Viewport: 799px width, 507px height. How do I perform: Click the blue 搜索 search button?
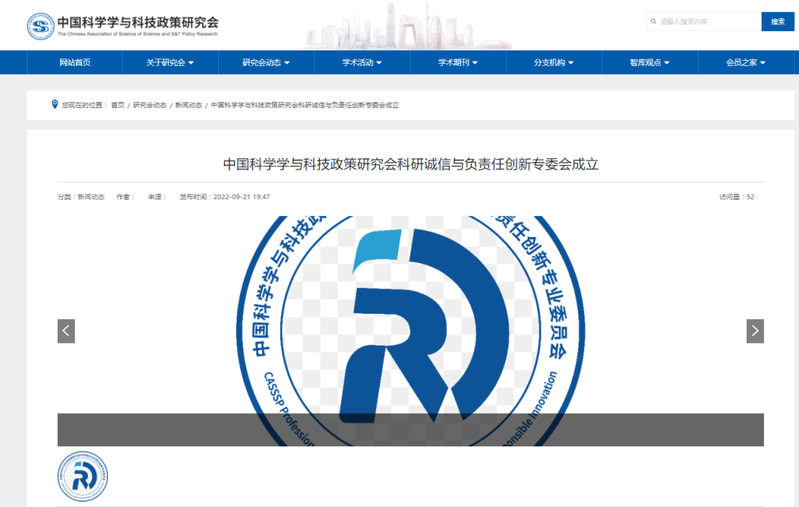(x=778, y=21)
